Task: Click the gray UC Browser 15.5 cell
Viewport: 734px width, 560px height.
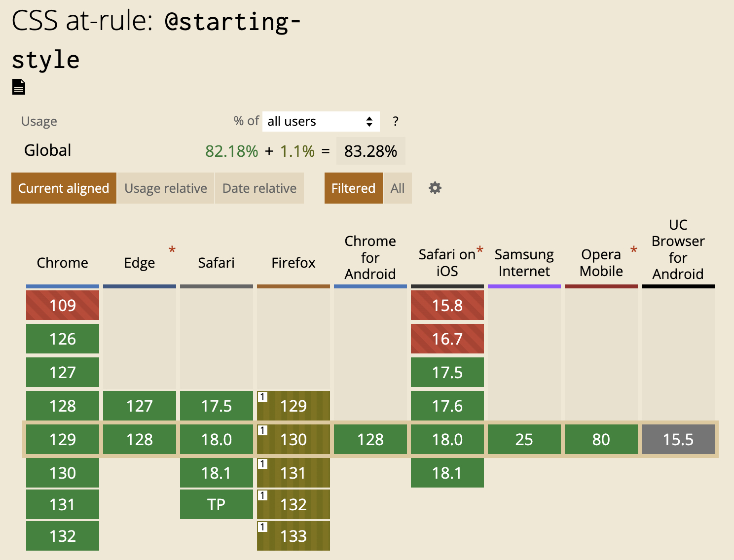Action: tap(678, 440)
